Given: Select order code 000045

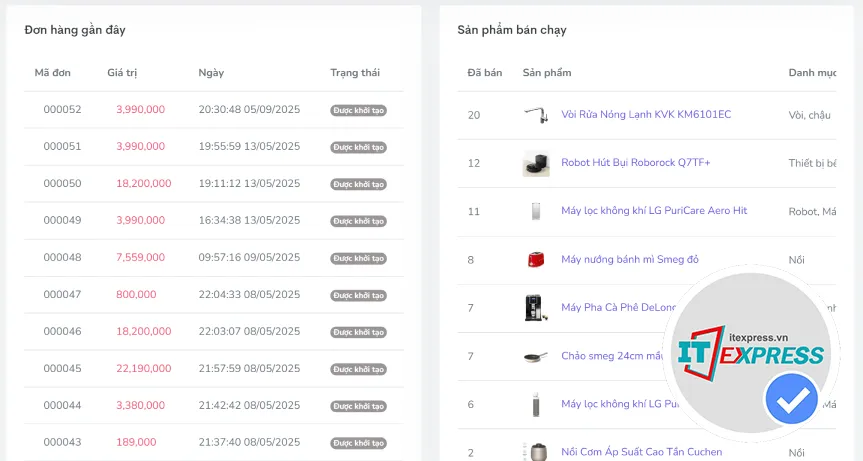Looking at the screenshot, I should coord(62,368).
